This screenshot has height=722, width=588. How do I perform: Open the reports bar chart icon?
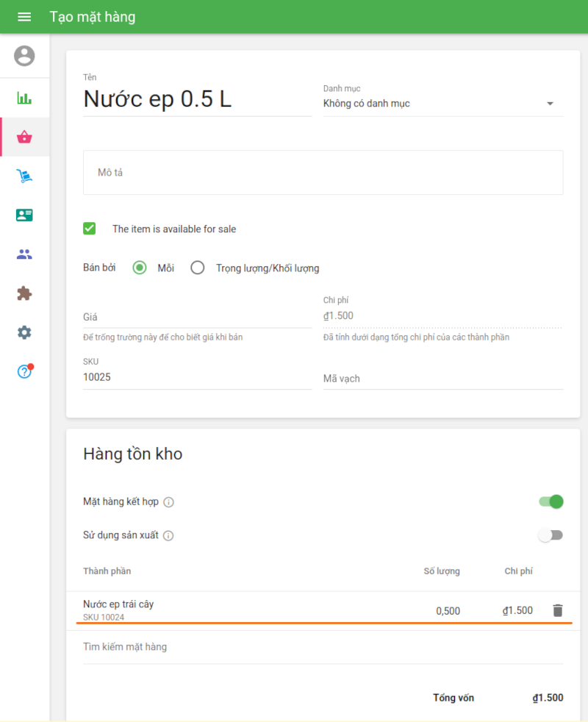coord(24,98)
